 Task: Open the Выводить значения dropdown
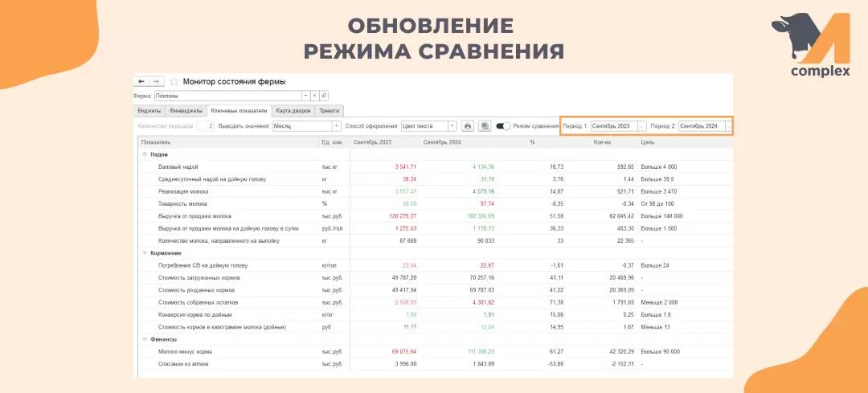point(337,126)
